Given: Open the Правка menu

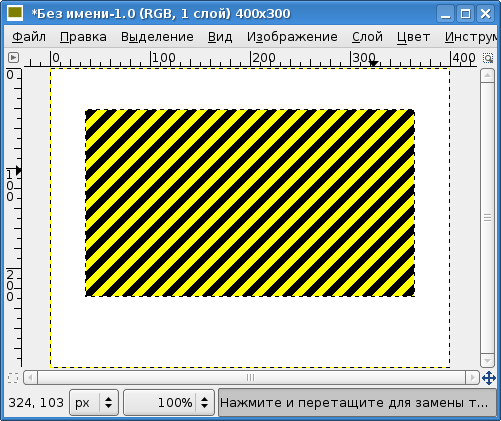Looking at the screenshot, I should pyautogui.click(x=83, y=37).
